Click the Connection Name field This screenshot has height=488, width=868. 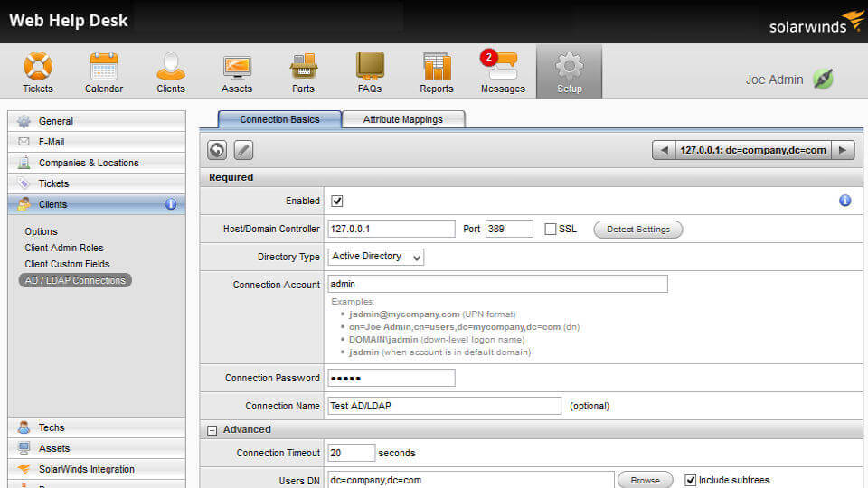point(445,406)
